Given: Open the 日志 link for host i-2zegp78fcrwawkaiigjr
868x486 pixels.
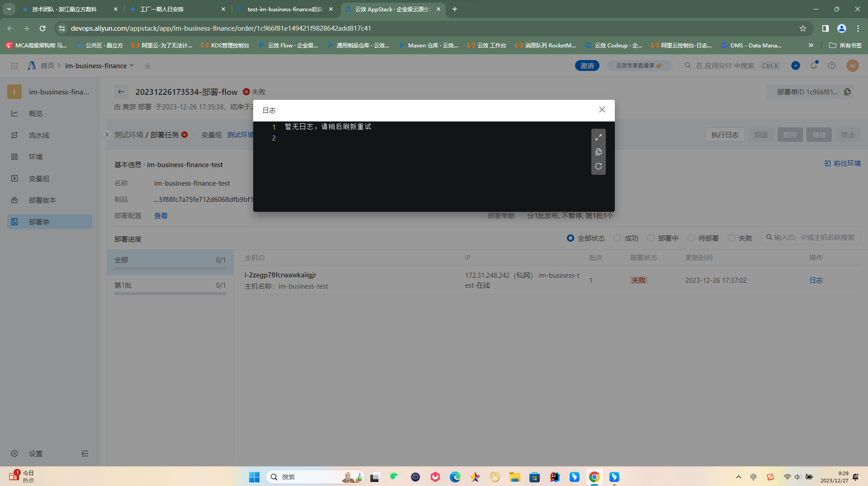Looking at the screenshot, I should tap(816, 280).
